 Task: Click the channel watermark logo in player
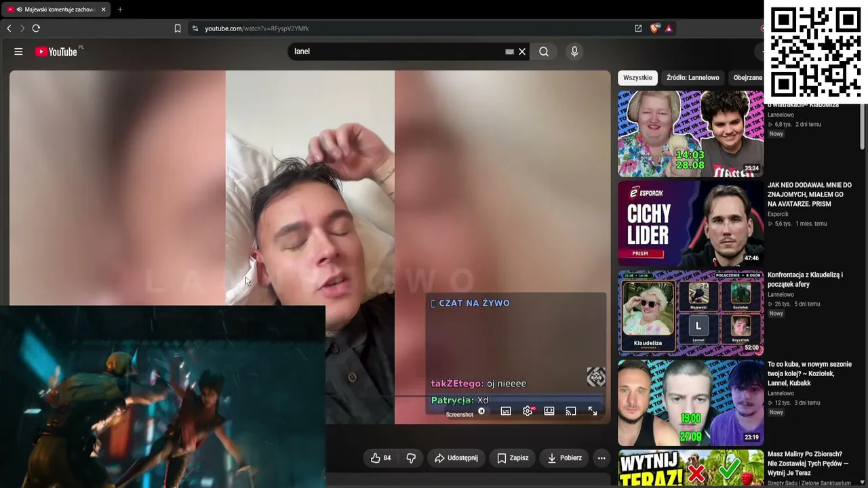(x=595, y=376)
